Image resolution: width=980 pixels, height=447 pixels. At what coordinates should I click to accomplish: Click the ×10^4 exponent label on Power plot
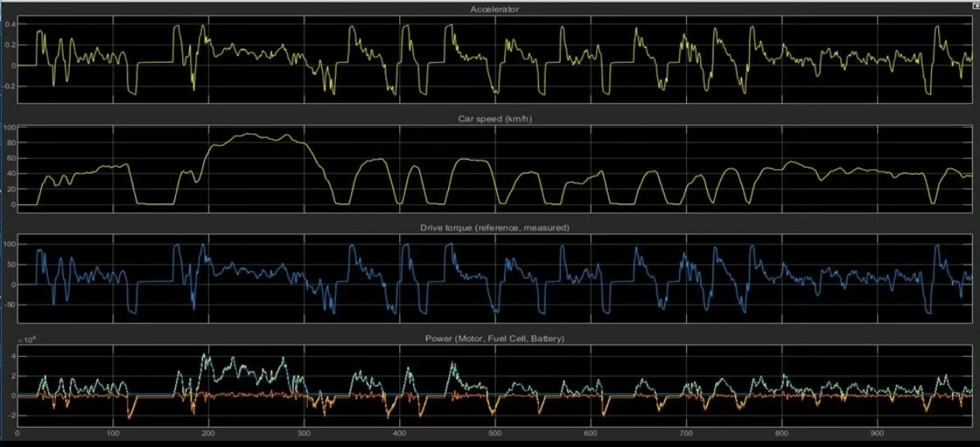tap(26, 341)
